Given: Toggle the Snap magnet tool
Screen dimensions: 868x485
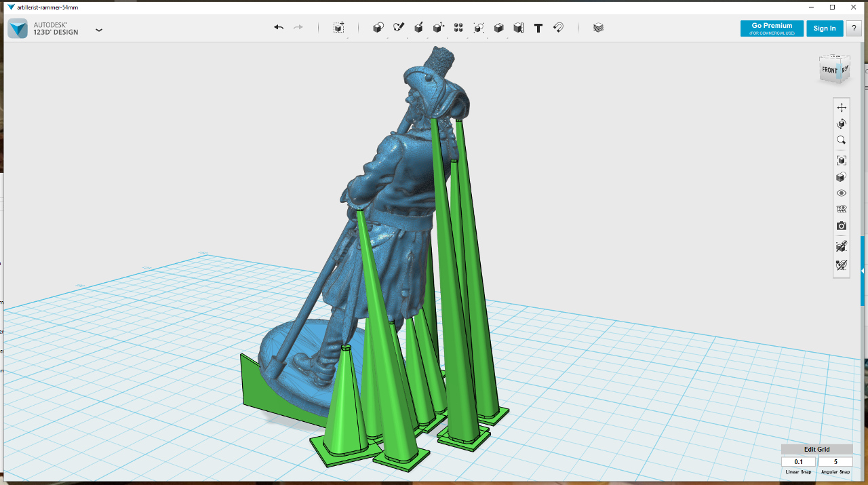Looking at the screenshot, I should click(558, 28).
